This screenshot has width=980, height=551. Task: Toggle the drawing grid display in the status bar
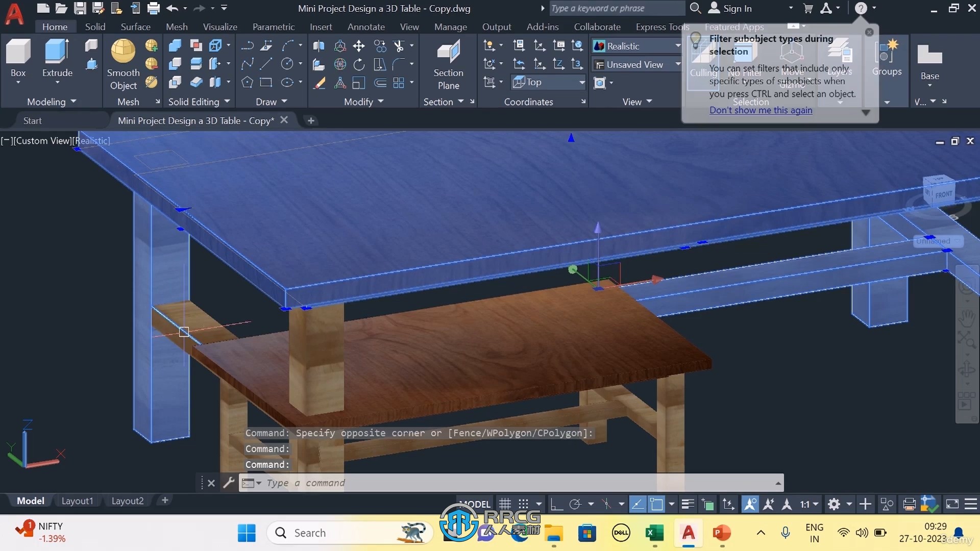click(505, 504)
